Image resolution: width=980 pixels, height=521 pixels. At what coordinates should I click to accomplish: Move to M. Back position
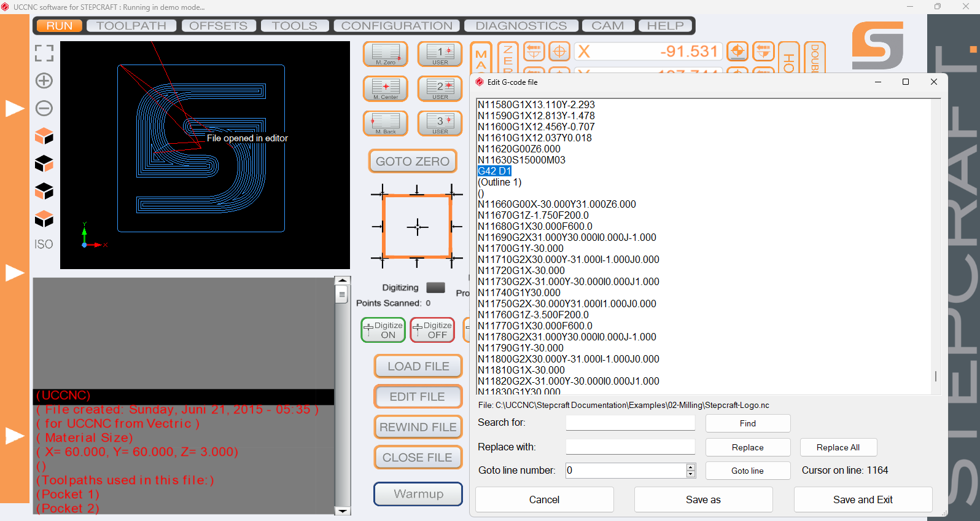pos(386,123)
